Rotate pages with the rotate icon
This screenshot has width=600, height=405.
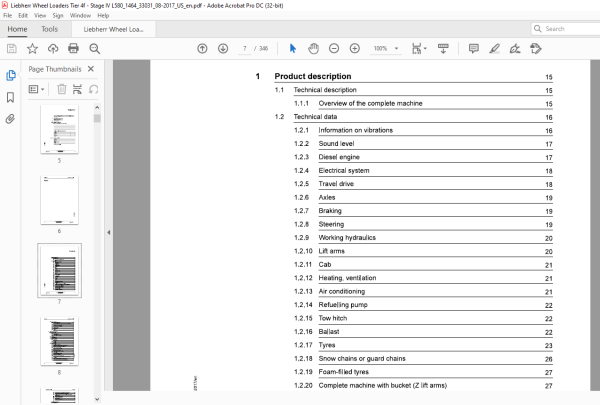pyautogui.click(x=93, y=89)
